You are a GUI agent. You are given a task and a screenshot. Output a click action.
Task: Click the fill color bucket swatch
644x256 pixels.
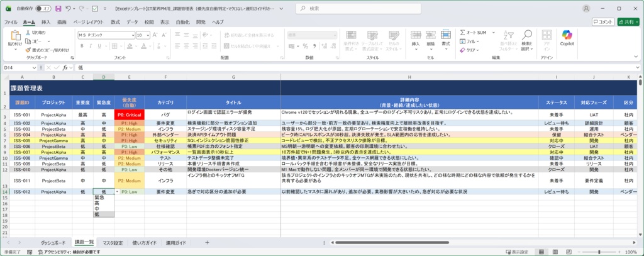130,46
